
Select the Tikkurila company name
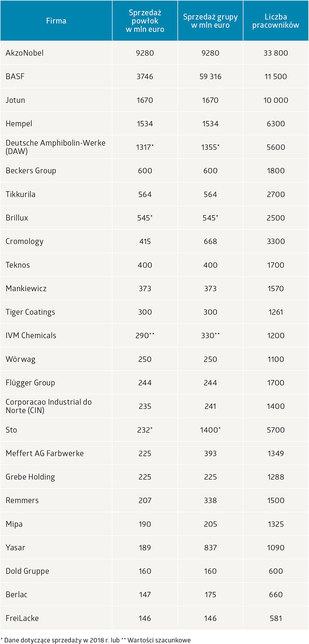coord(21,194)
